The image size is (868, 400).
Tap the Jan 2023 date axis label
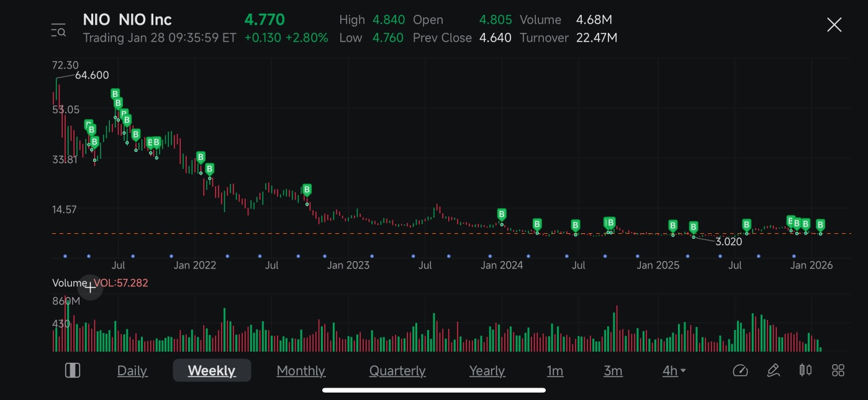[x=348, y=265]
